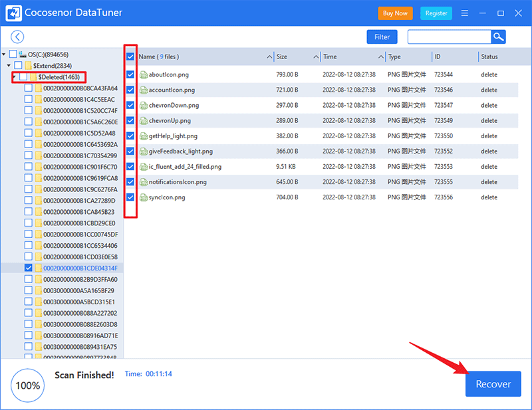Viewport: 532px width, 410px height.
Task: Click the chevronDown.png file icon
Action: tap(144, 106)
